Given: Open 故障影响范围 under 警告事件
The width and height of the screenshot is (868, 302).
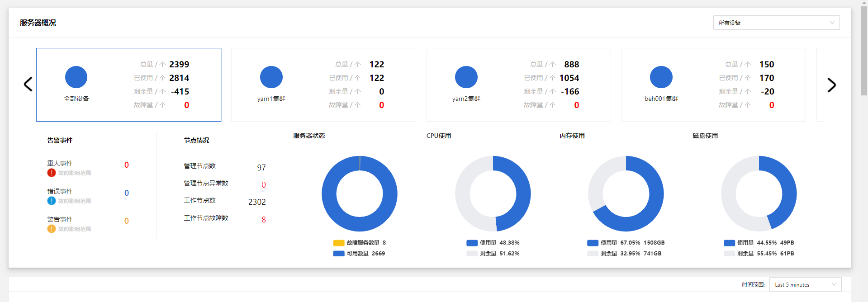Looking at the screenshot, I should tap(75, 229).
